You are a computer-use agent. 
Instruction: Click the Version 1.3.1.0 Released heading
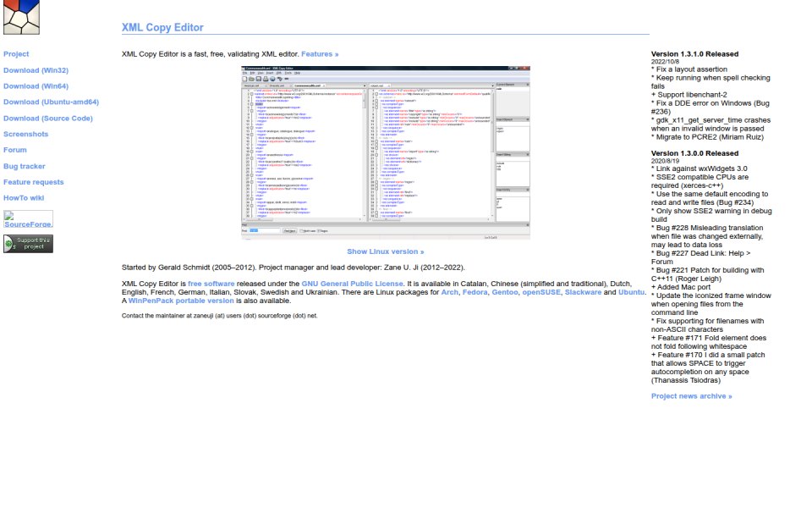tap(694, 54)
